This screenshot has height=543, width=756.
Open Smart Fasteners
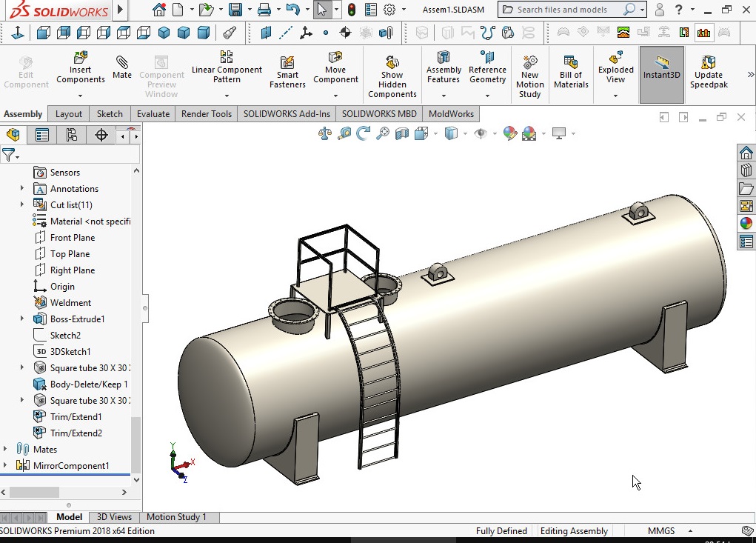tap(287, 73)
